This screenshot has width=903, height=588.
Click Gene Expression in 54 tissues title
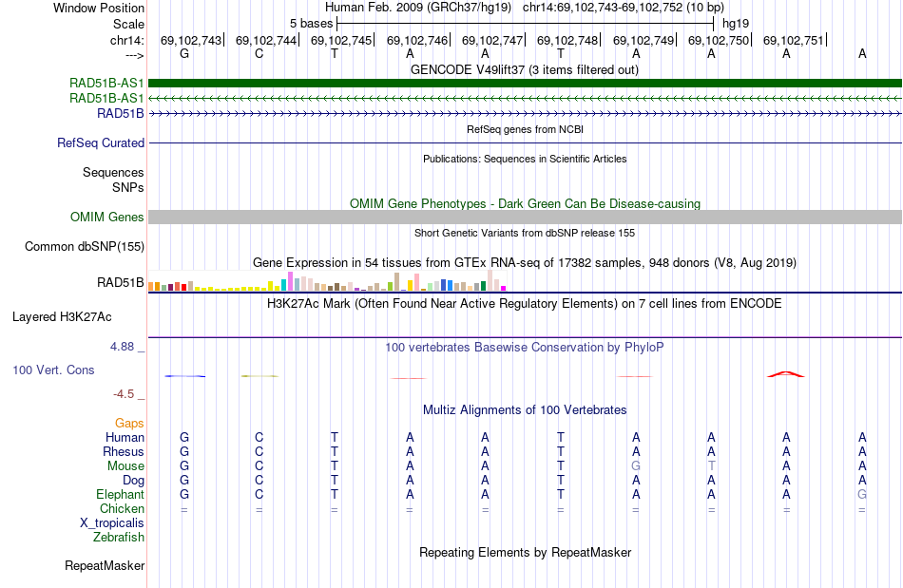[x=525, y=263]
